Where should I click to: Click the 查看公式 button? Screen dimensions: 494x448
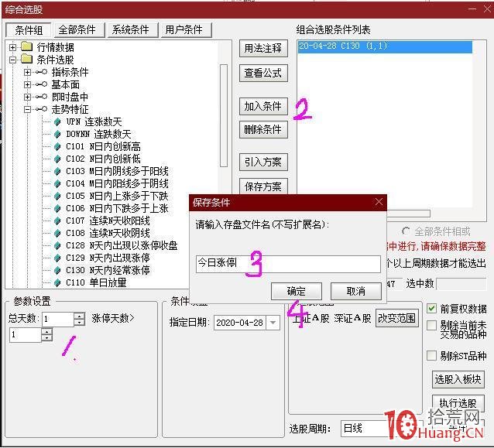point(263,73)
